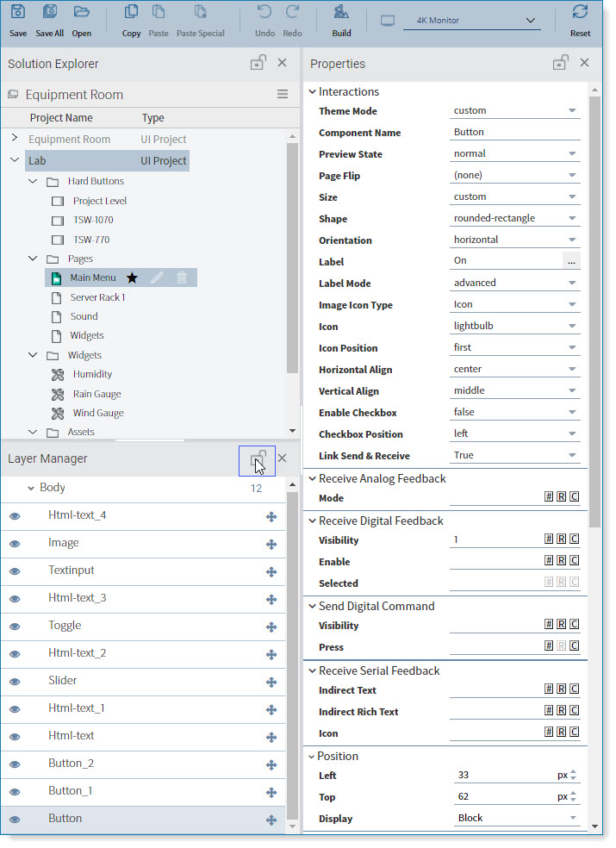
Task: Click the Label ellipsis button
Action: tap(571, 261)
